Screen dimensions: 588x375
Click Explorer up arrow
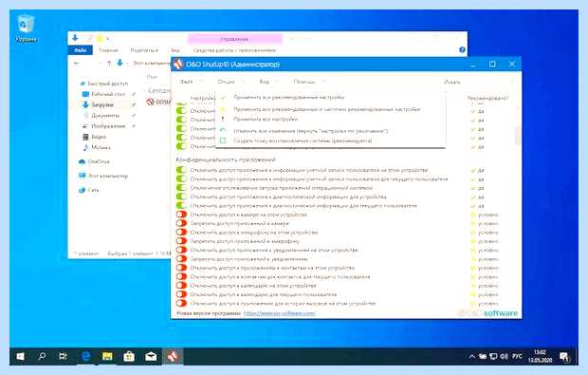click(109, 64)
